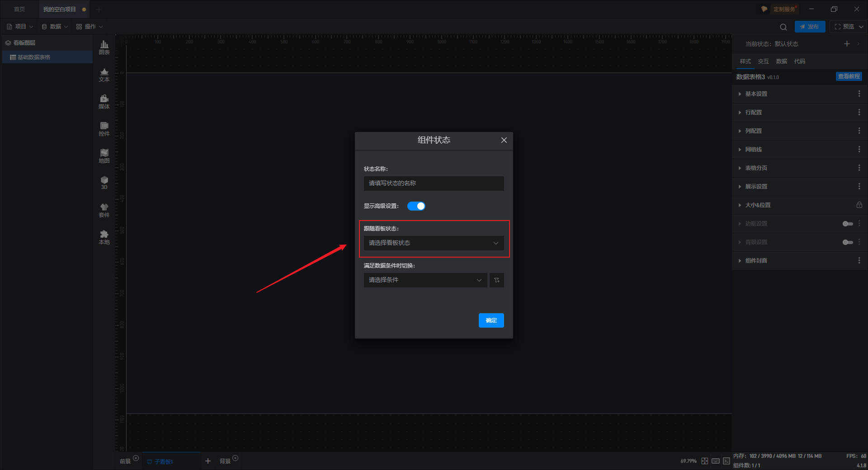Open a new project tab with plus
The width and height of the screenshot is (868, 470).
coord(99,9)
